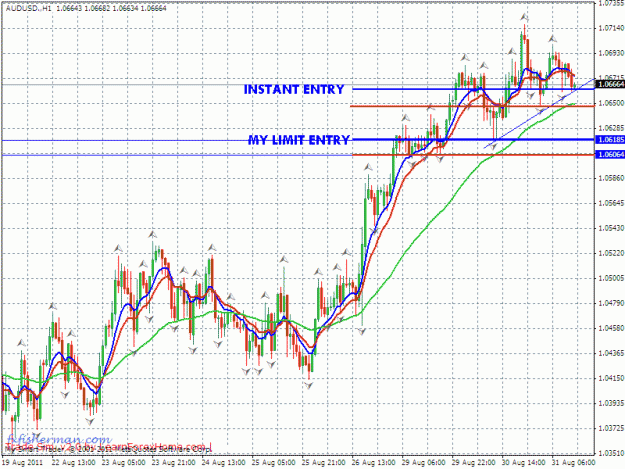
Task: Click the INSTANT ENTRY text label
Action: click(x=294, y=89)
